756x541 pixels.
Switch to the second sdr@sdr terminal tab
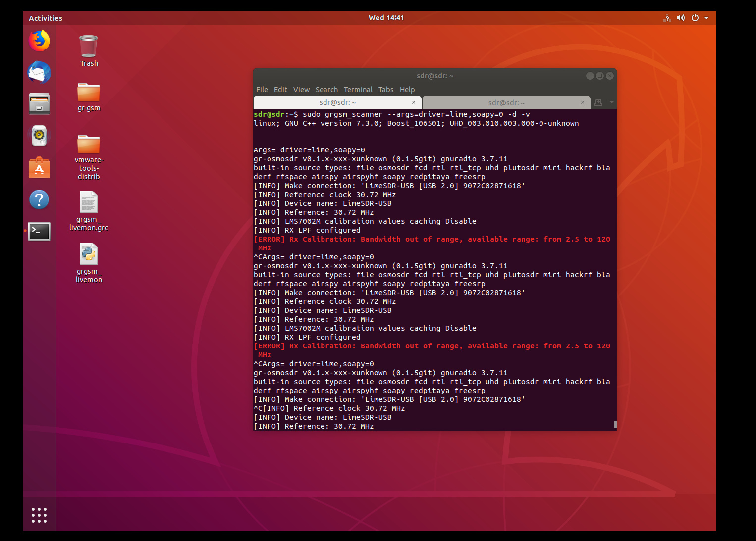click(506, 103)
